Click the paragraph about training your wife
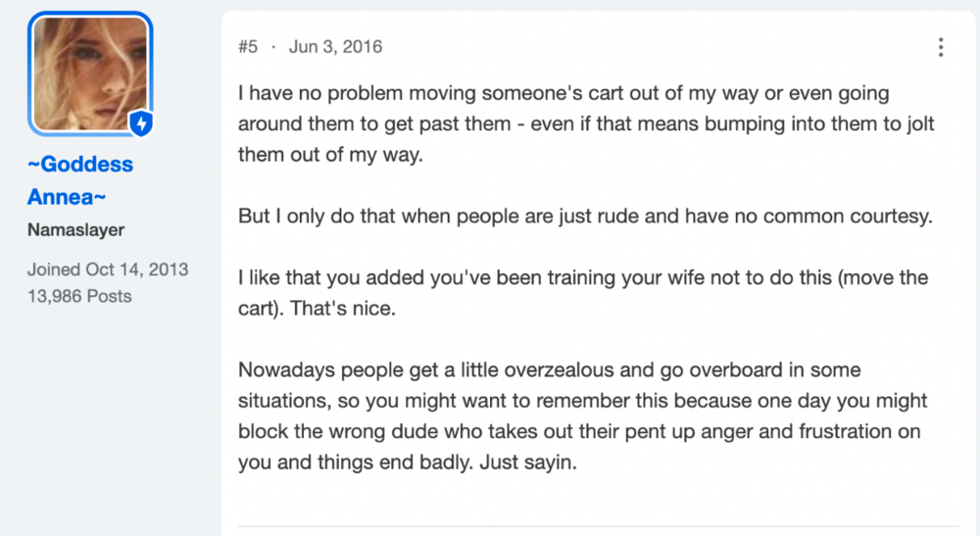980x536 pixels. 583,293
